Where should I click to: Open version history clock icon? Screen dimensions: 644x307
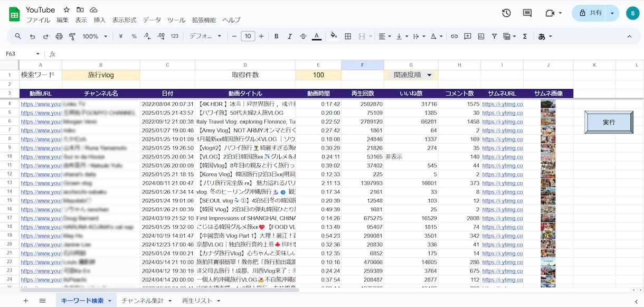point(506,13)
